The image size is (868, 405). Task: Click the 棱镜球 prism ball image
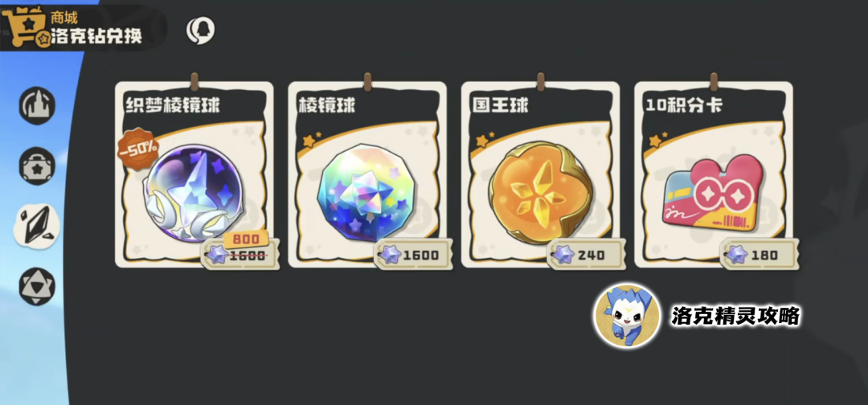pos(366,191)
